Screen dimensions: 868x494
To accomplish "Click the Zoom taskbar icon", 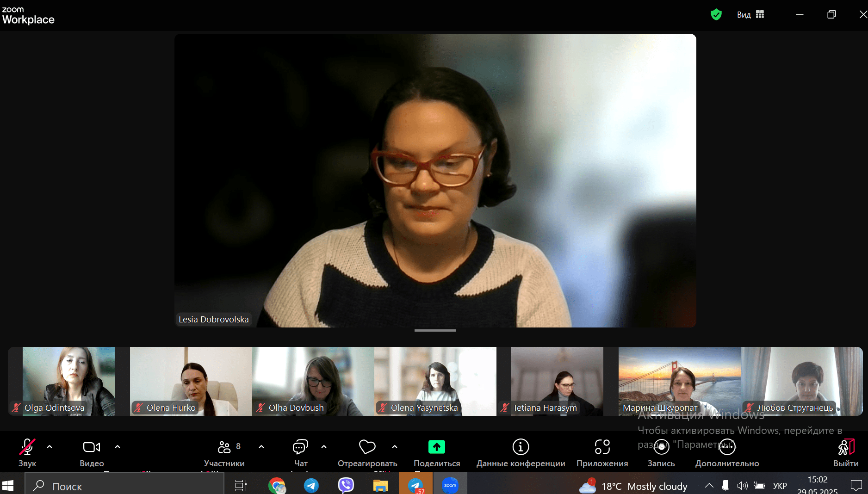I will point(450,486).
